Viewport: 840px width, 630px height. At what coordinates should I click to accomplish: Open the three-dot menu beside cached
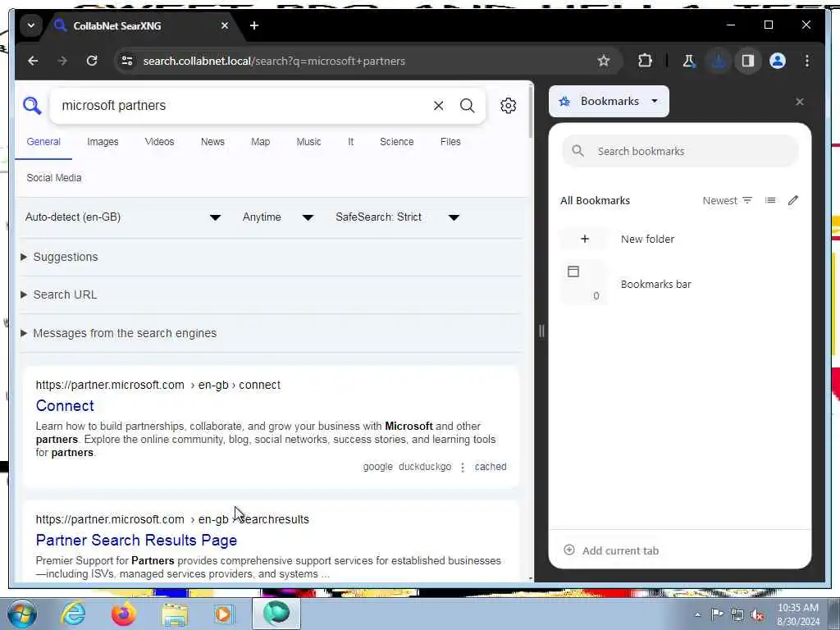(463, 467)
